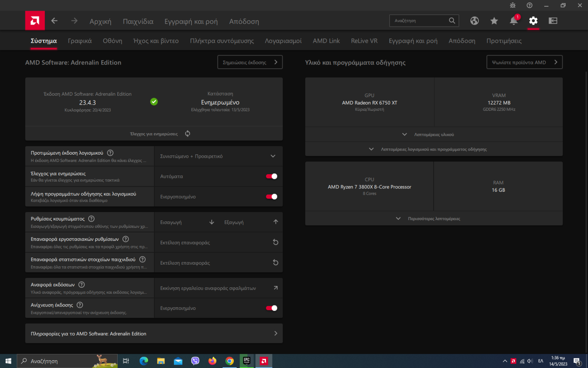Click the taskbar clock showing 1:36 πμ
This screenshot has height=368, width=588.
[558, 361]
